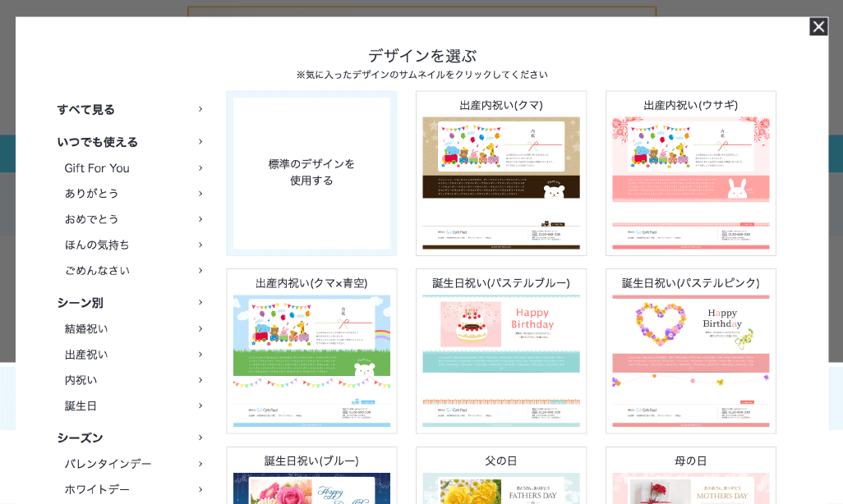Viewport: 843px width, 504px height.
Task: Click chevron arrow next to ホワイトデー
Action: pos(200,489)
